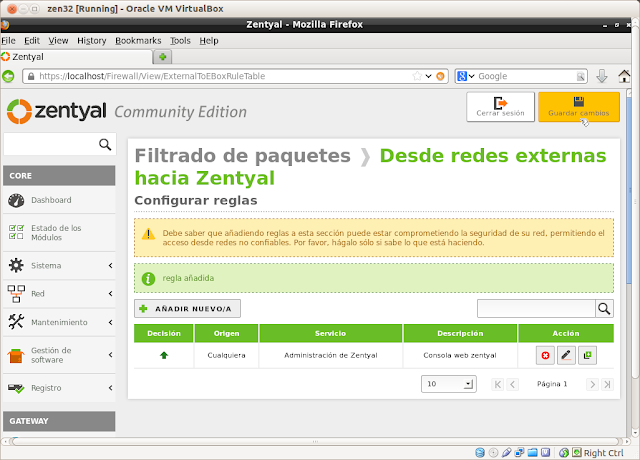
Task: Click the Google search field
Action: (527, 76)
